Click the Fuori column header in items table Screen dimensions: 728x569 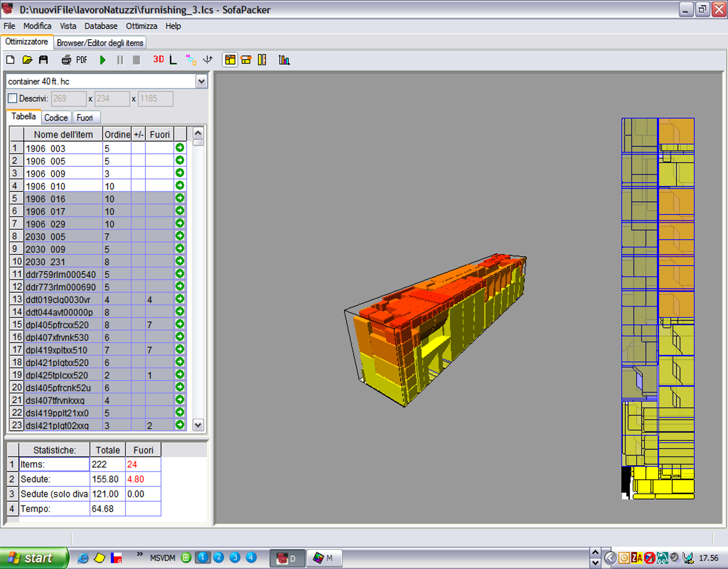coord(160,134)
